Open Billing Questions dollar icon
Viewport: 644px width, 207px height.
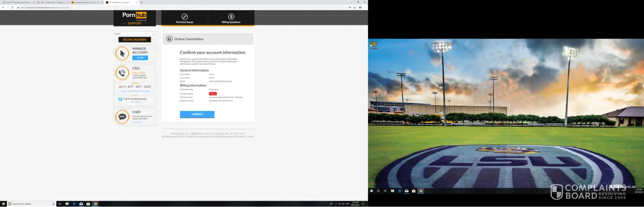[x=231, y=16]
